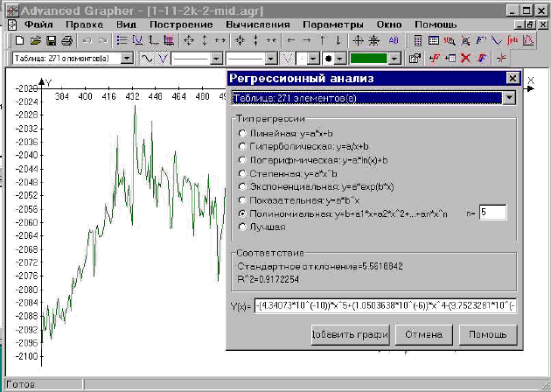Click the Отмена button
Image resolution: width=551 pixels, height=392 pixels.
point(424,335)
